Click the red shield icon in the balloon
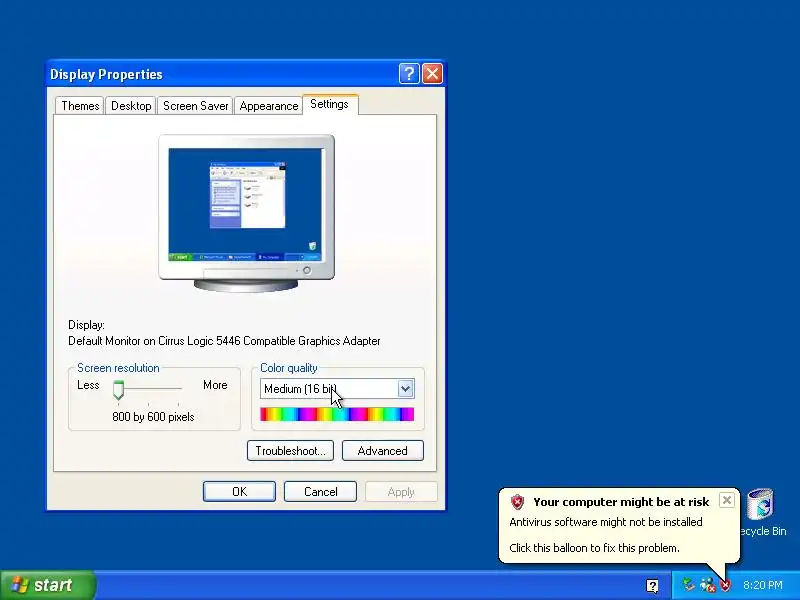The image size is (800, 600). pos(517,502)
